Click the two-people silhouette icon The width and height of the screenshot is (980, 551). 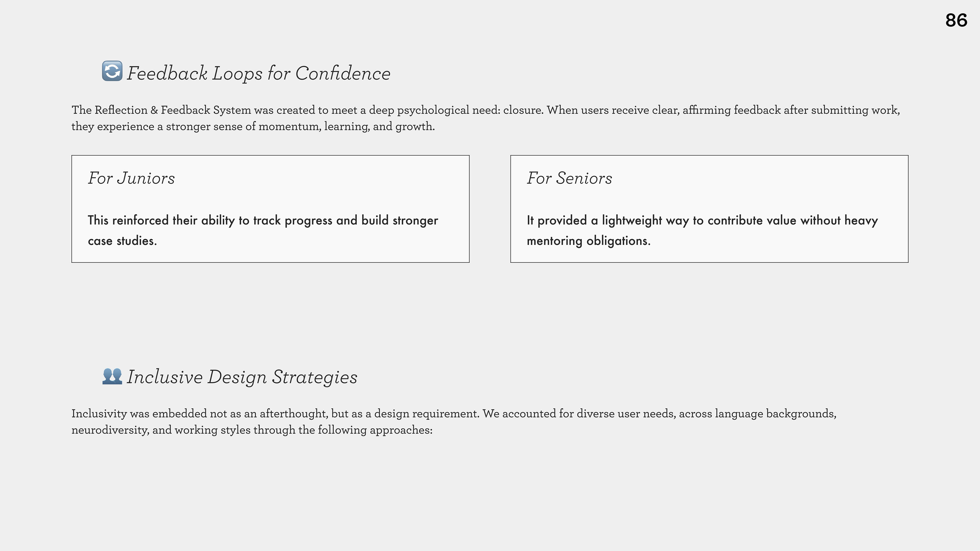click(112, 376)
